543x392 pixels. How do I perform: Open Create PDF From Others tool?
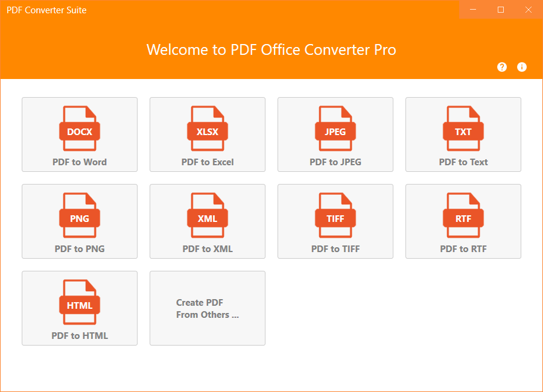pos(207,308)
